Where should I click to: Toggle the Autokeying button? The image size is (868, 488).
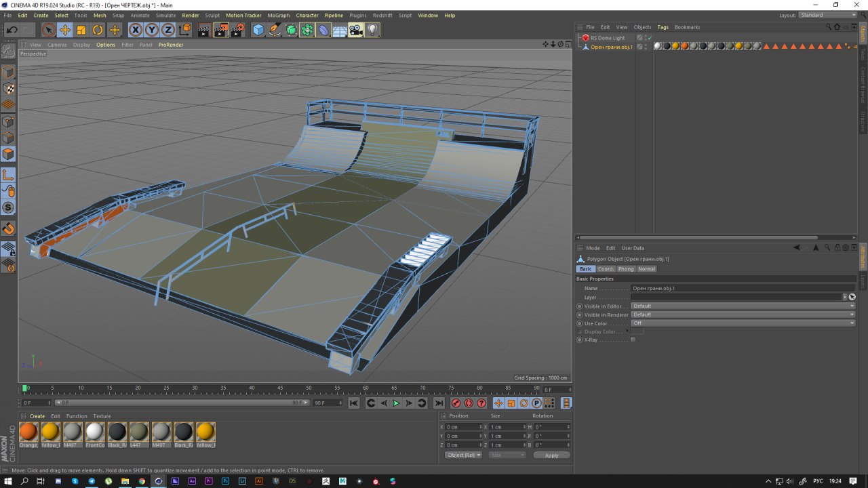469,403
